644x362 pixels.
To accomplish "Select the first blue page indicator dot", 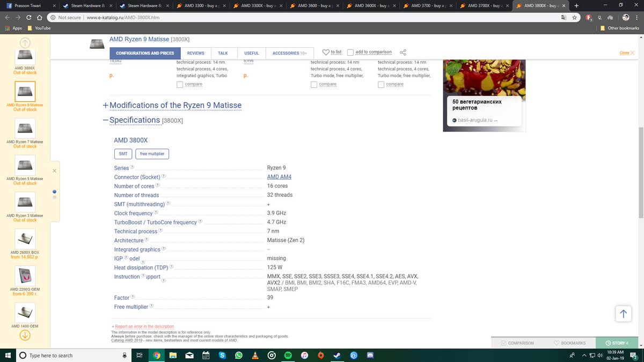I will 54,191.
